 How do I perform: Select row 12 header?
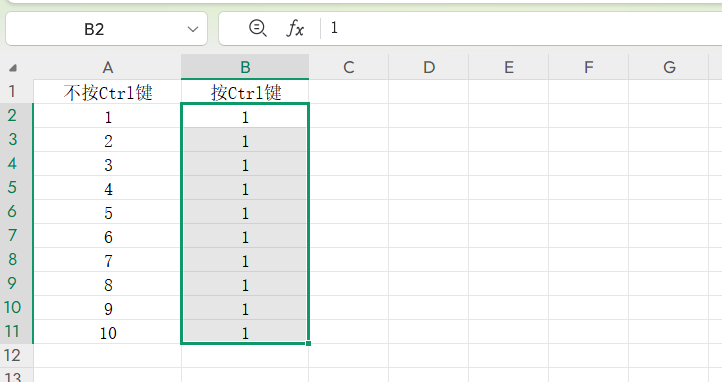(17, 355)
